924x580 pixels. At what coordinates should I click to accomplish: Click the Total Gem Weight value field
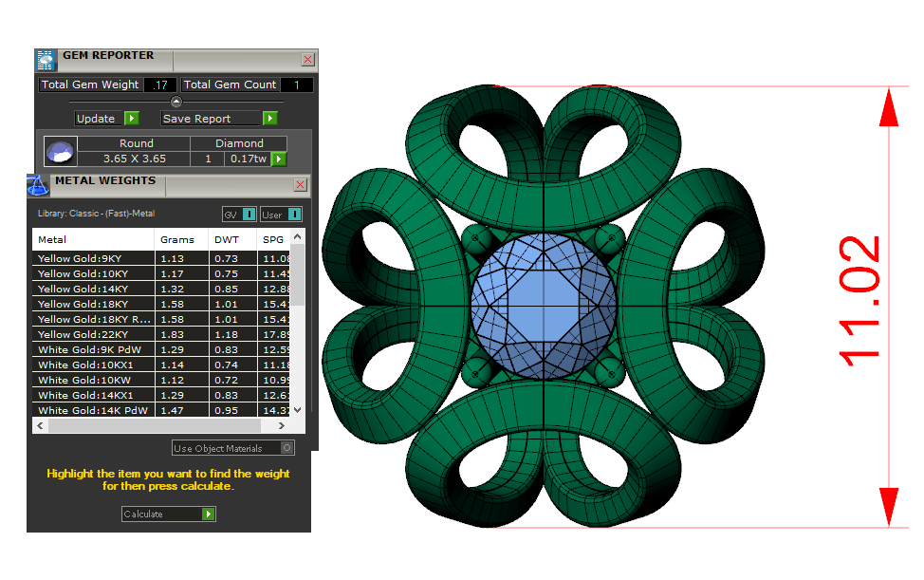pyautogui.click(x=159, y=85)
